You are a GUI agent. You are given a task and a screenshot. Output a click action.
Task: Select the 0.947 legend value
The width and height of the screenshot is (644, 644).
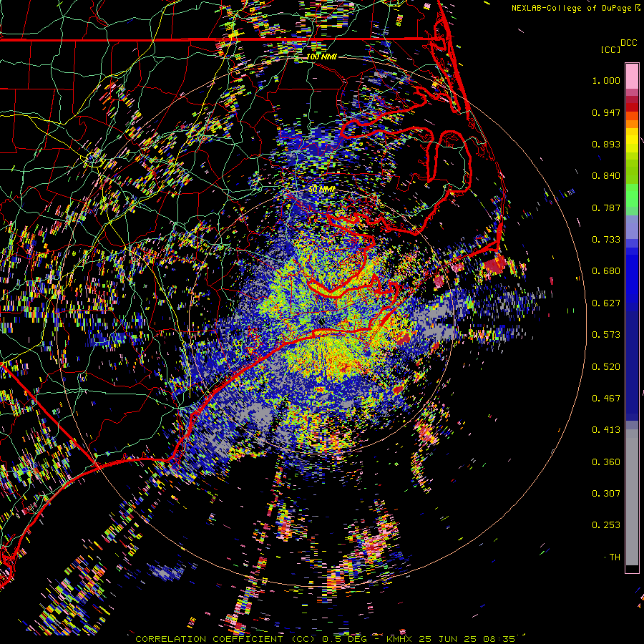point(606,112)
